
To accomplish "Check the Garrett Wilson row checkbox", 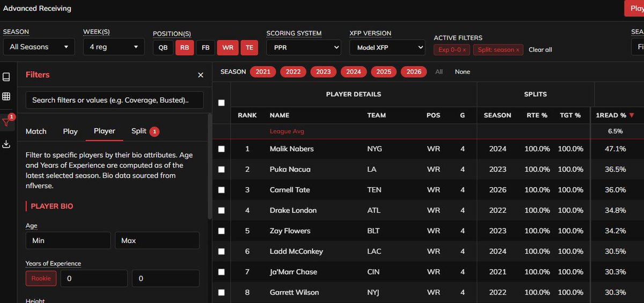I will point(222,292).
